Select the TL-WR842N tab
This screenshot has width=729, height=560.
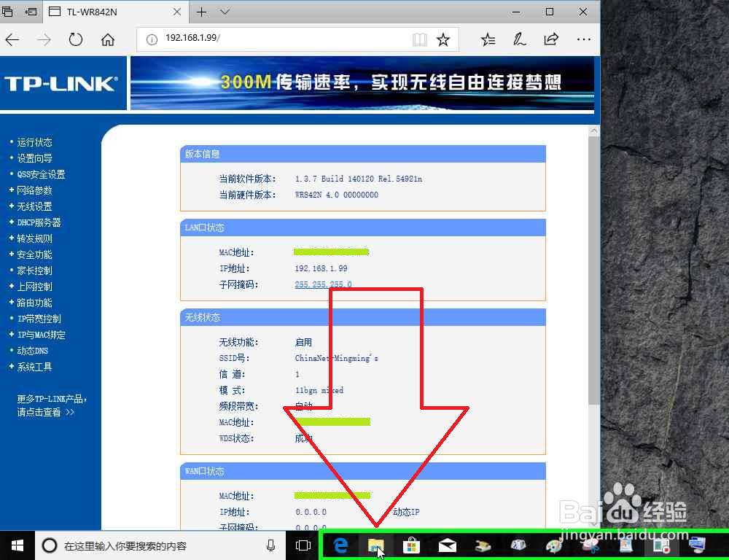coord(115,12)
